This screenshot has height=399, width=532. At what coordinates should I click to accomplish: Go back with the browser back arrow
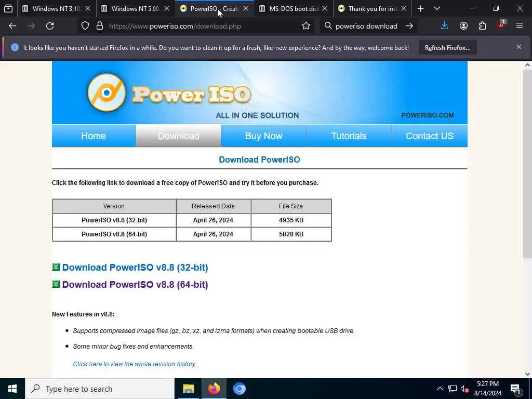coord(12,26)
